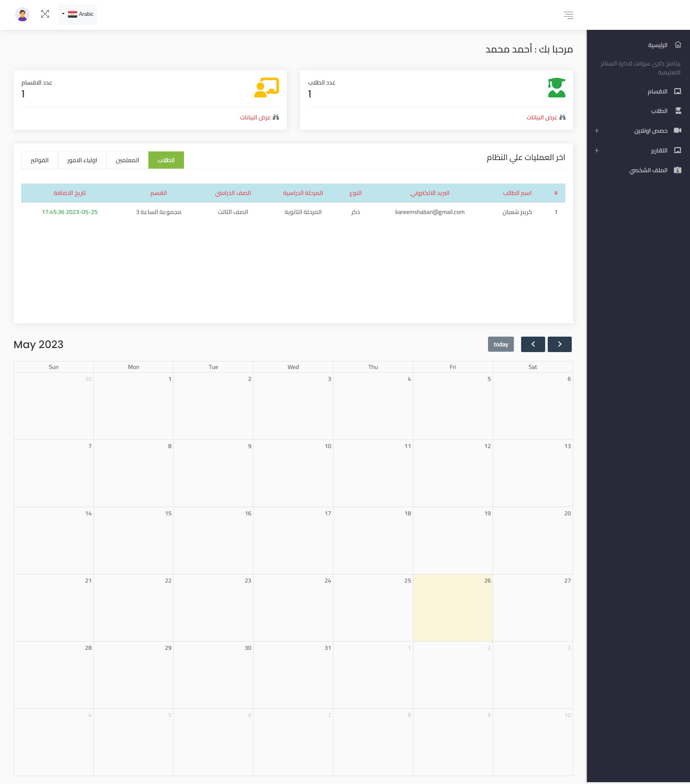Select May 26 highlighted calendar cell

[x=453, y=607]
